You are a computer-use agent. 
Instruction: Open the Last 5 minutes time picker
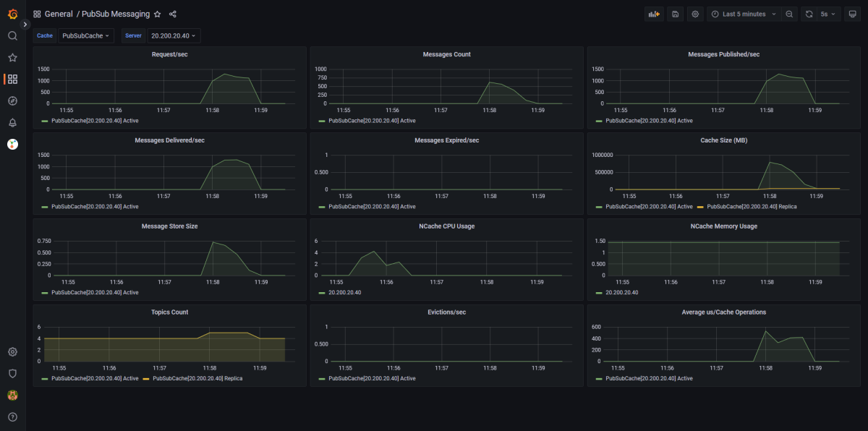[744, 14]
